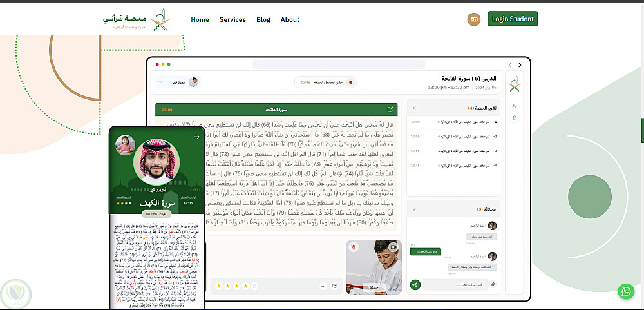Set rating with the fourth filled star

pyautogui.click(x=245, y=286)
